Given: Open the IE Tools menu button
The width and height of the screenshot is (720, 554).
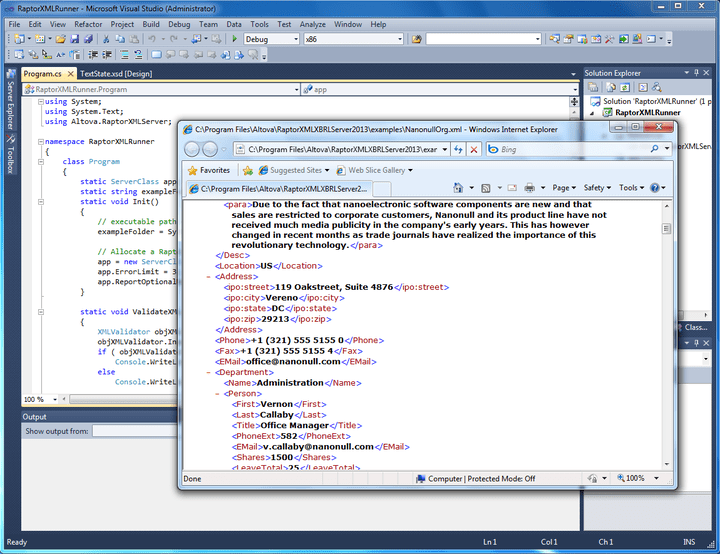Looking at the screenshot, I should click(x=631, y=187).
